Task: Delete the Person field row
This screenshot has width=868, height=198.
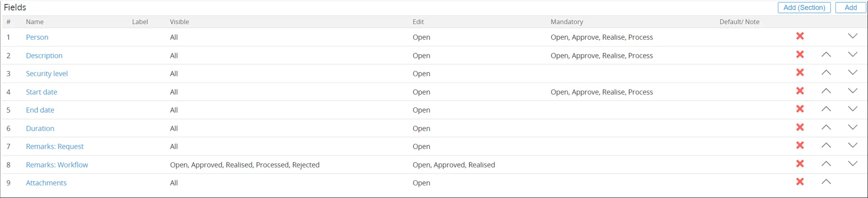Action: (x=800, y=36)
